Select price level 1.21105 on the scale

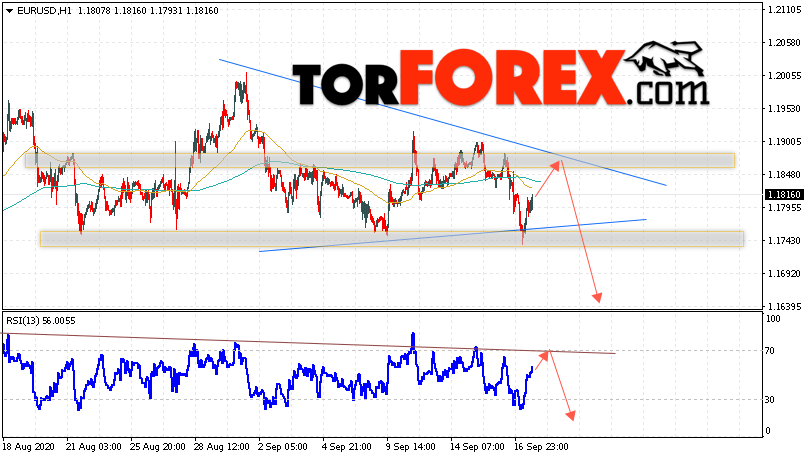[x=784, y=10]
